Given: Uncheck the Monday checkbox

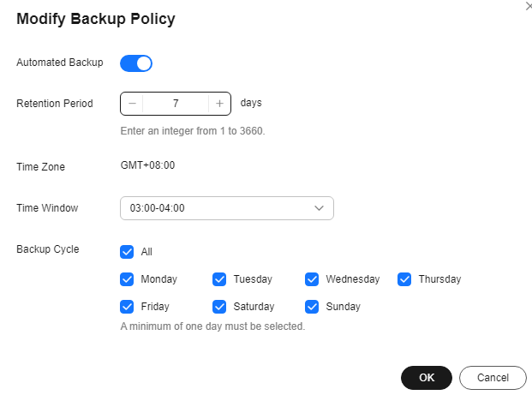Looking at the screenshot, I should [x=128, y=279].
